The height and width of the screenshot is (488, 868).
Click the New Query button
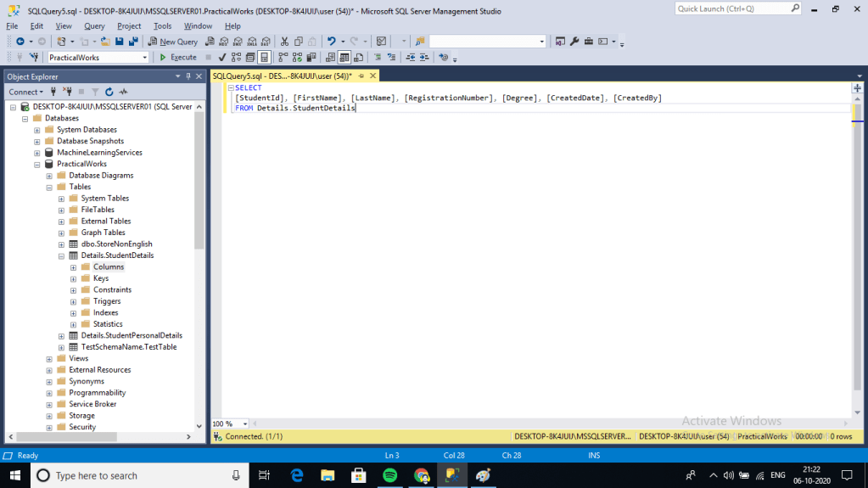[172, 42]
